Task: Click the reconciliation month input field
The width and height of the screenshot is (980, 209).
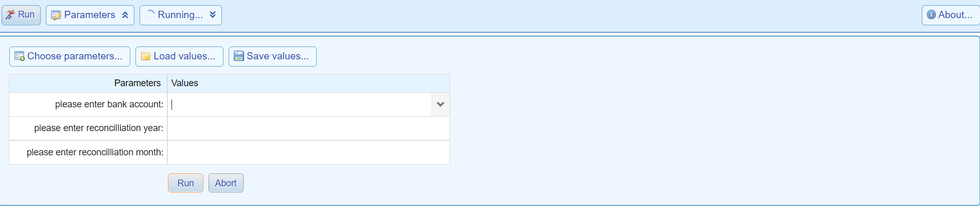Action: coord(308,152)
